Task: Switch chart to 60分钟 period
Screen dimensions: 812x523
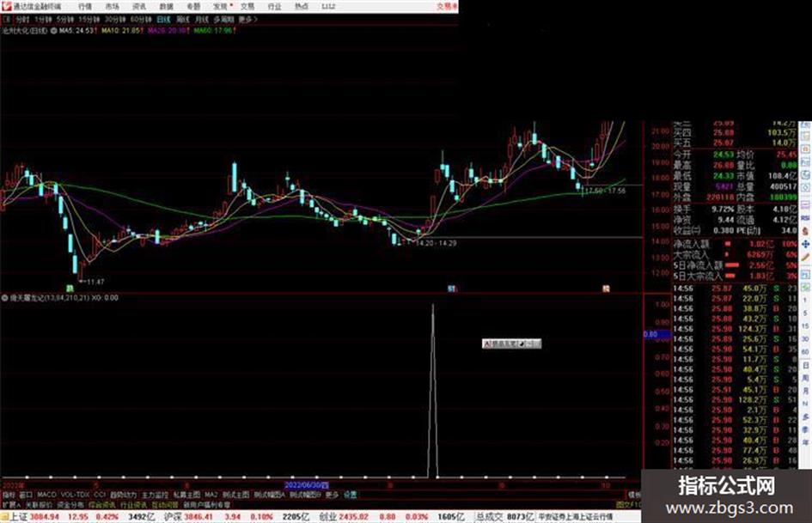Action: [141, 19]
